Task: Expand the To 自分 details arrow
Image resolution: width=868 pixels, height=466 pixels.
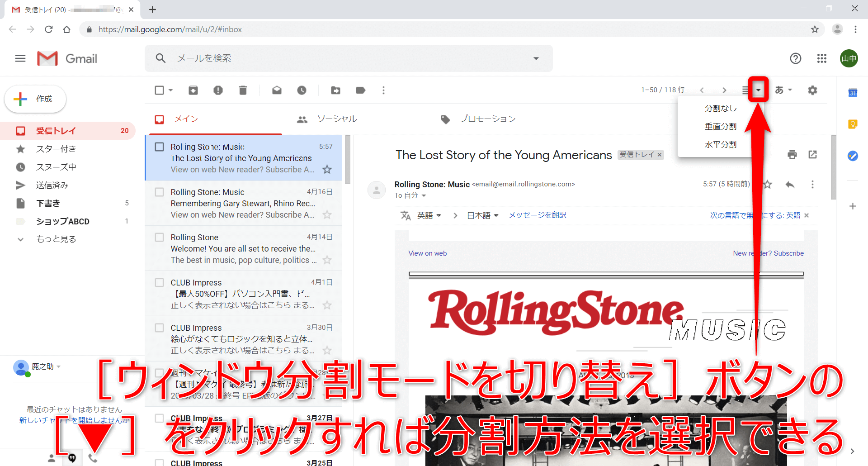Action: click(424, 195)
